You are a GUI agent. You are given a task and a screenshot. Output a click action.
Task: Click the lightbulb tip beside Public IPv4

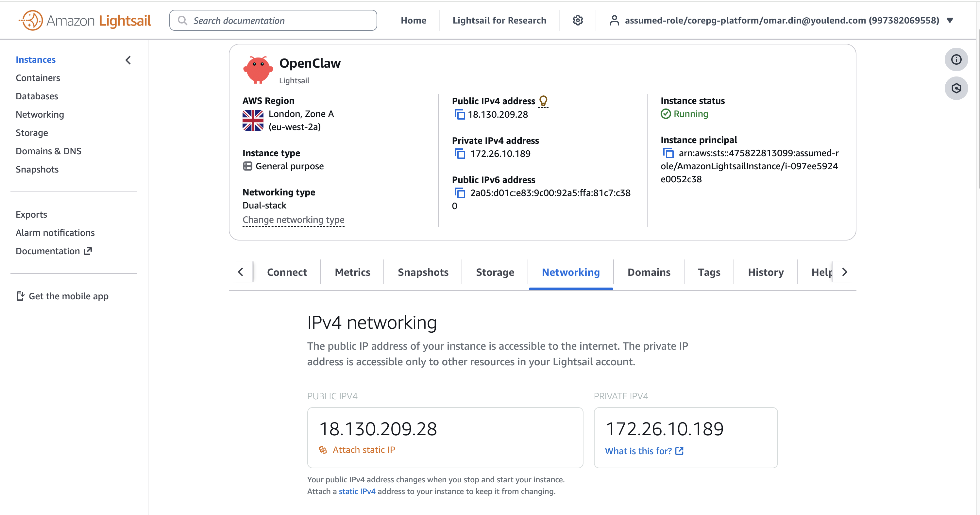pos(543,101)
